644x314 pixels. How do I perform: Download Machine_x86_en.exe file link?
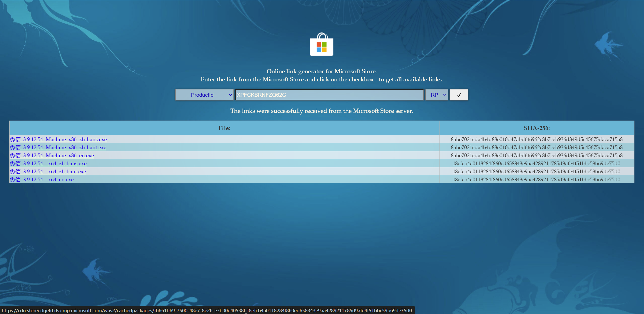52,155
